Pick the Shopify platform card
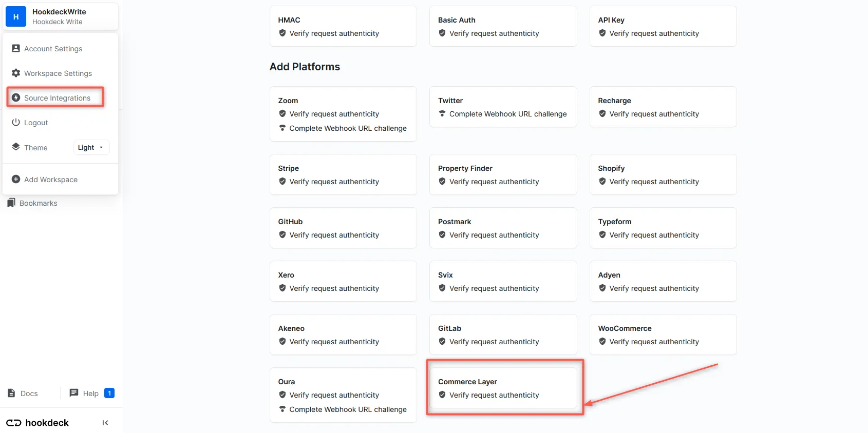Screen dimensions: 868x433 pos(663,174)
